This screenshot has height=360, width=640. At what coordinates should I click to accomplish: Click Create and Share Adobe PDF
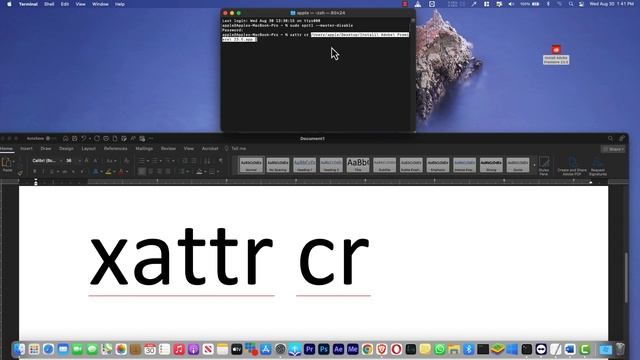click(x=572, y=167)
